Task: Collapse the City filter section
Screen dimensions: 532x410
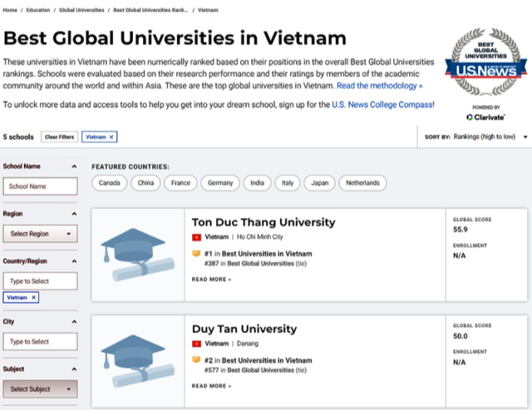Action: point(74,322)
